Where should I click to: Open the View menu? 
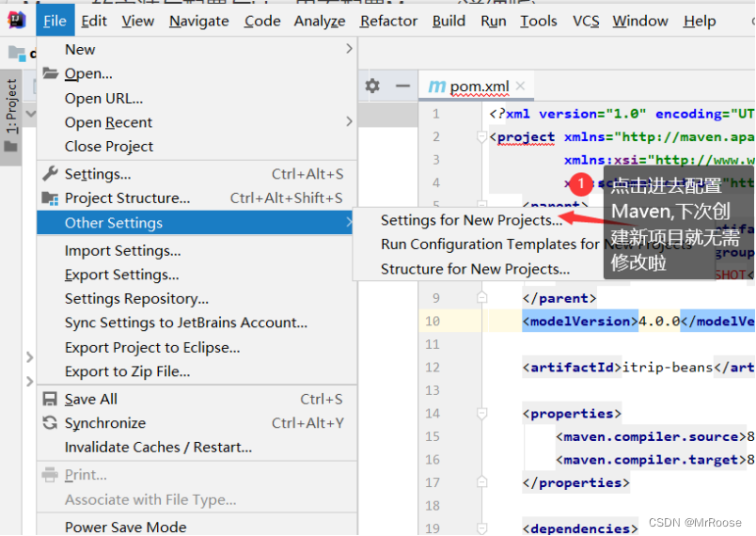138,21
